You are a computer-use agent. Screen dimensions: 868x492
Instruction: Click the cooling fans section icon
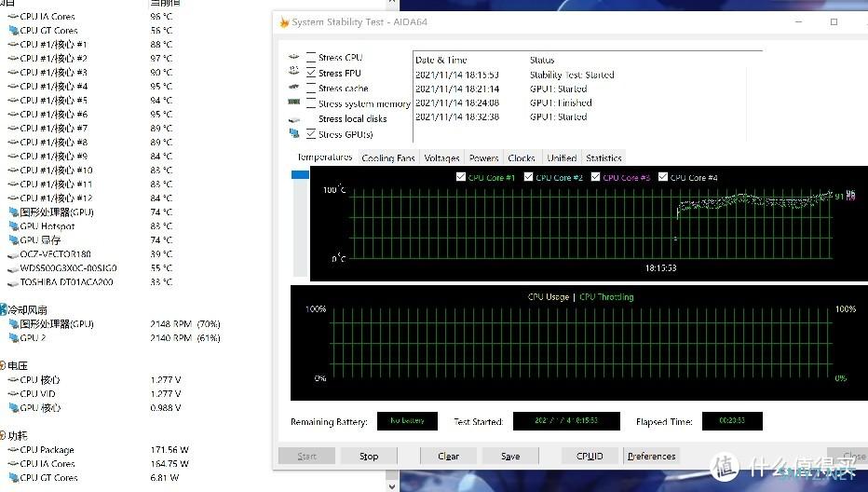pos(3,309)
